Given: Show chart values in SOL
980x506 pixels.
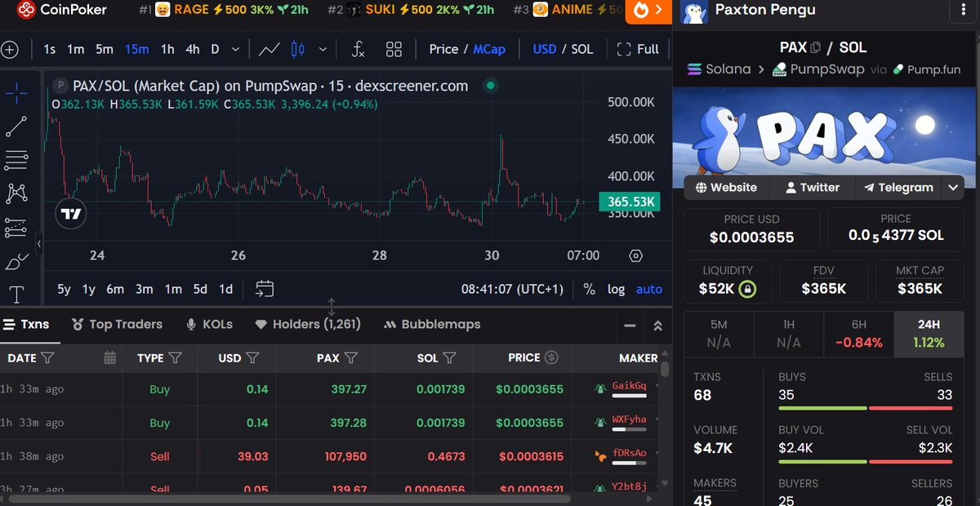Looking at the screenshot, I should click(x=582, y=49).
